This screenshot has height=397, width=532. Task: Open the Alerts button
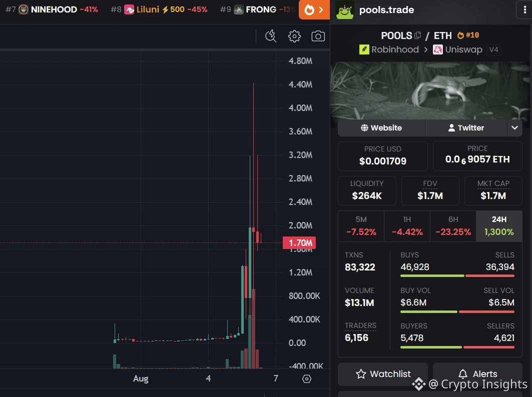[477, 374]
